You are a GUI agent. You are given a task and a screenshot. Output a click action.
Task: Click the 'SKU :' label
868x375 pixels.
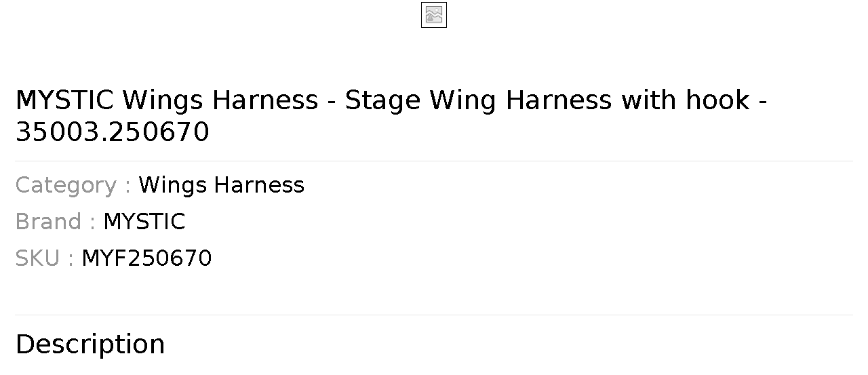pyautogui.click(x=44, y=258)
